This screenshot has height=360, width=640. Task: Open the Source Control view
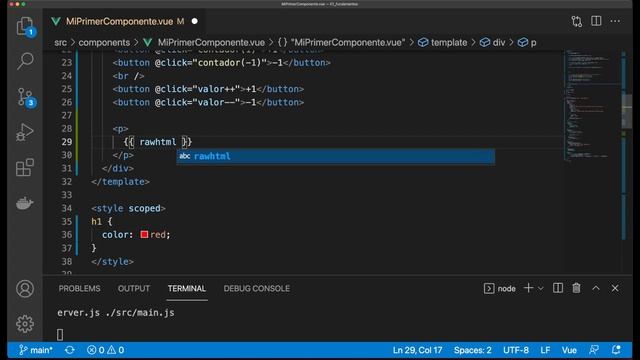click(25, 97)
